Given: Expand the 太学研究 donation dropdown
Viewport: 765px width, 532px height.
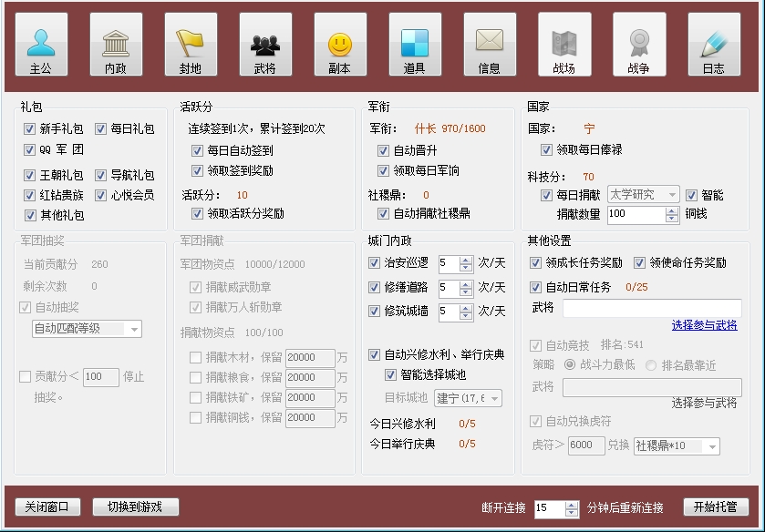Looking at the screenshot, I should [644, 195].
